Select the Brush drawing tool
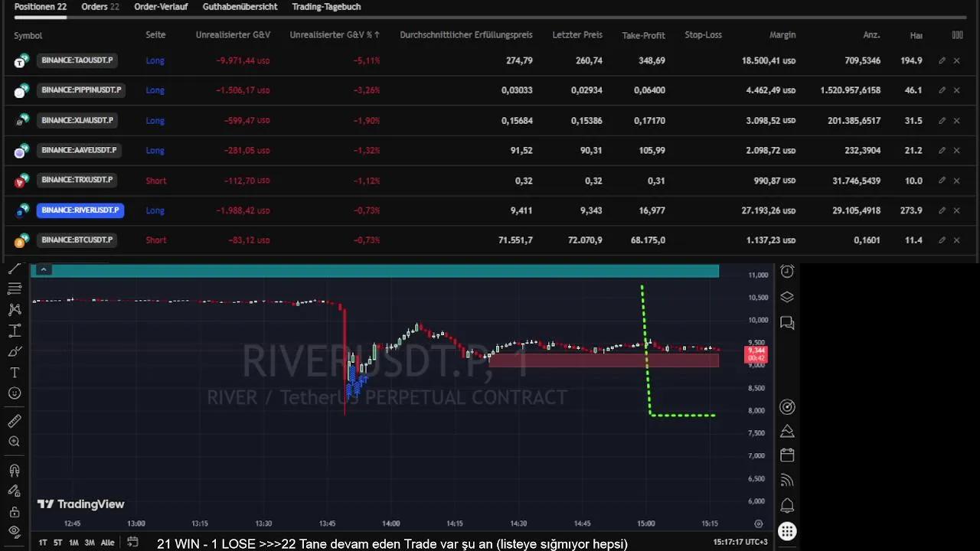 [15, 352]
